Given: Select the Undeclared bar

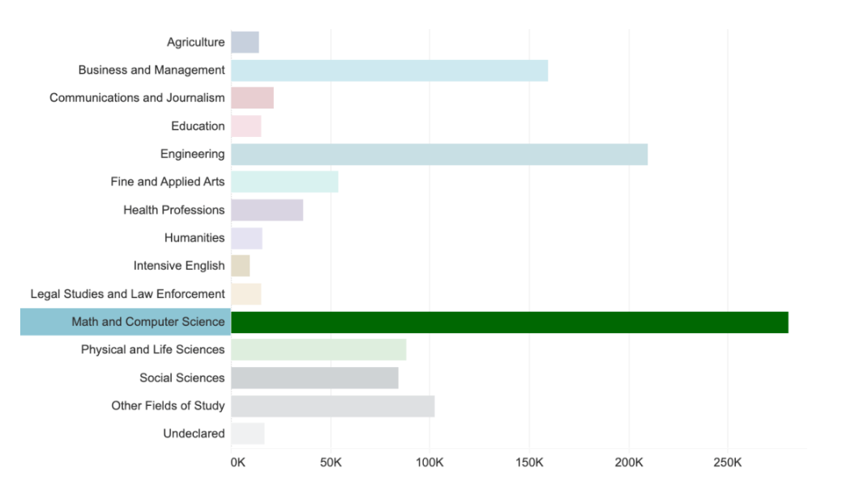Looking at the screenshot, I should pyautogui.click(x=247, y=434).
